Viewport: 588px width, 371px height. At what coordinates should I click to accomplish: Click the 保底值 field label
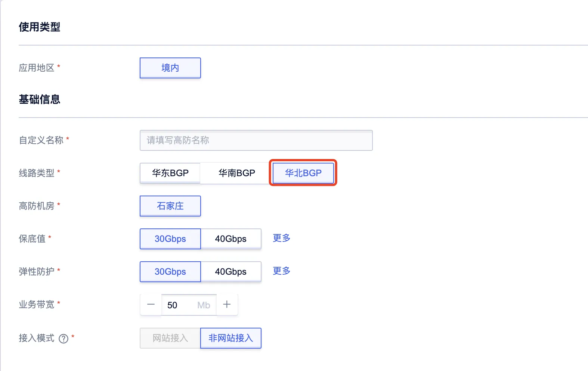click(32, 239)
